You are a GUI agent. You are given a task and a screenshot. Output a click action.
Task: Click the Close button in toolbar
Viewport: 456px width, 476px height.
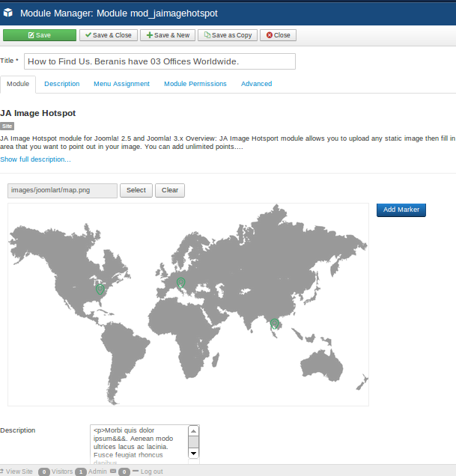(278, 35)
